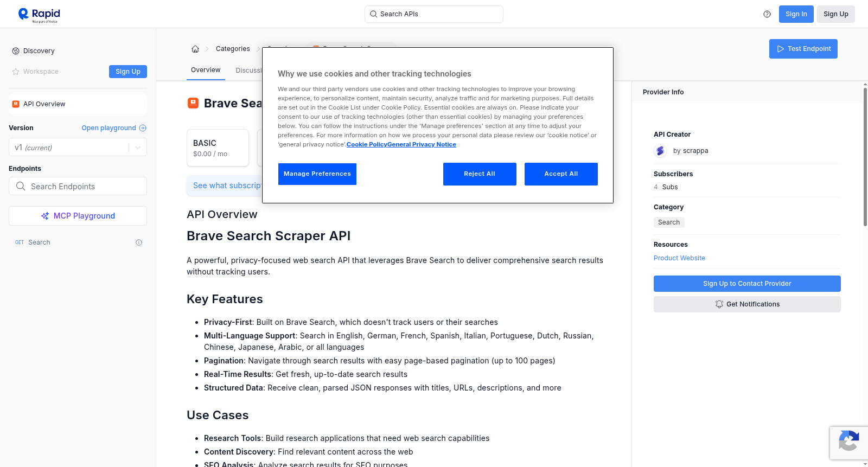This screenshot has width=868, height=467.
Task: Switch to the Overview tab
Action: tap(206, 70)
